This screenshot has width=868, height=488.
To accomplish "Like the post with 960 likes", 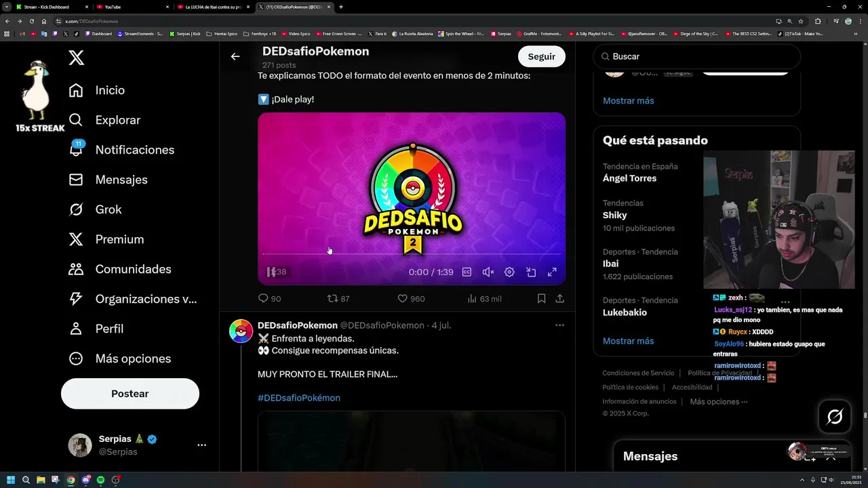I will (x=411, y=298).
